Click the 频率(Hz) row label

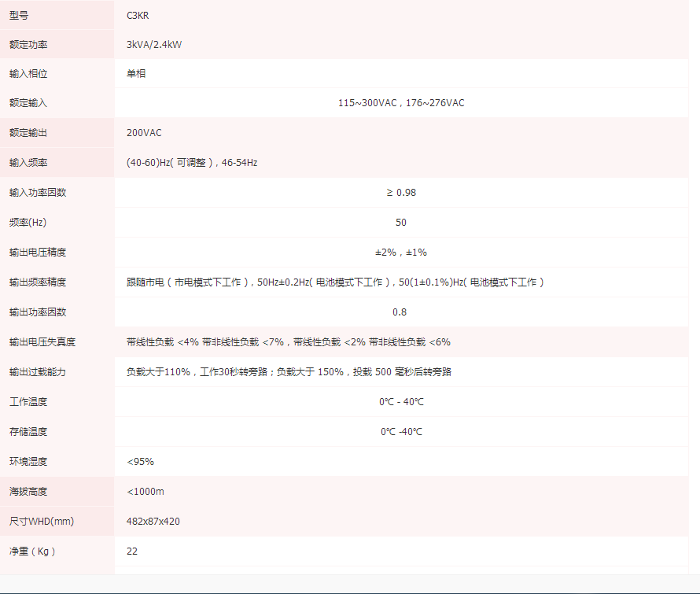[x=28, y=223]
